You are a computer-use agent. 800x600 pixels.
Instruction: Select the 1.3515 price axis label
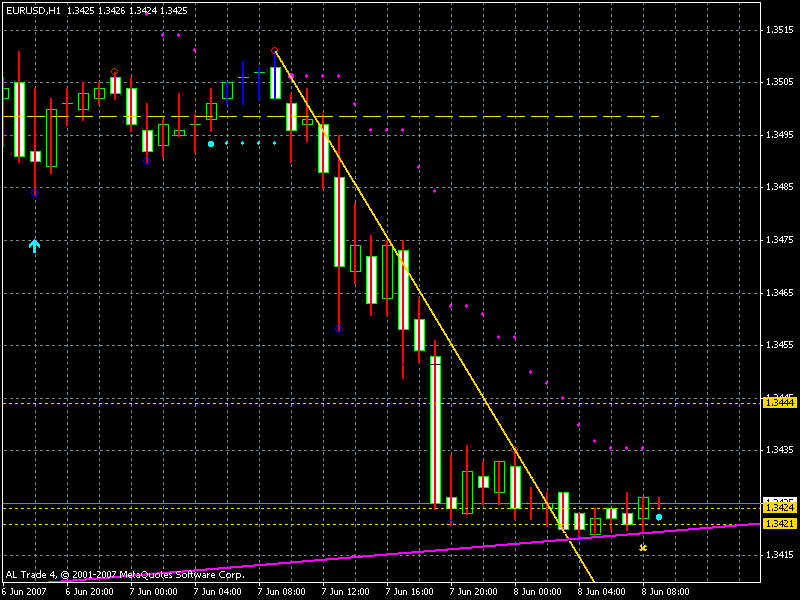pyautogui.click(x=779, y=29)
